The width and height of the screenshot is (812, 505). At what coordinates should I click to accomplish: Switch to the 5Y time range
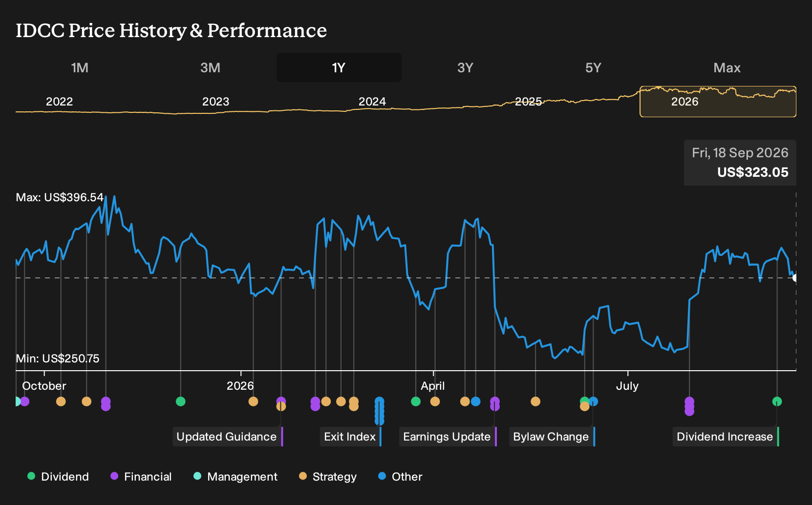(x=593, y=67)
